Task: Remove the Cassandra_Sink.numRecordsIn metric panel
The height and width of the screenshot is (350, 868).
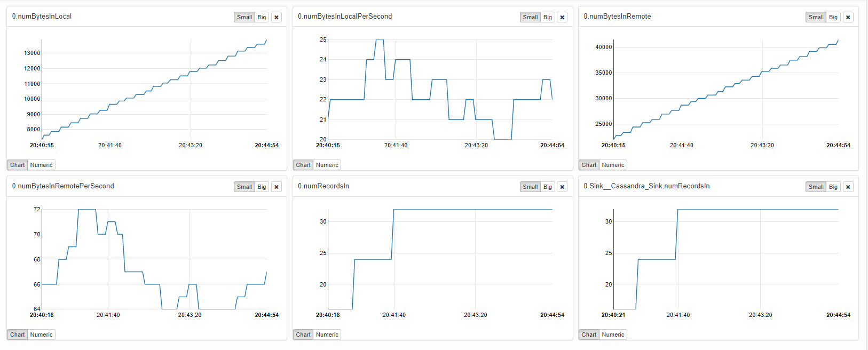Action: [x=848, y=187]
